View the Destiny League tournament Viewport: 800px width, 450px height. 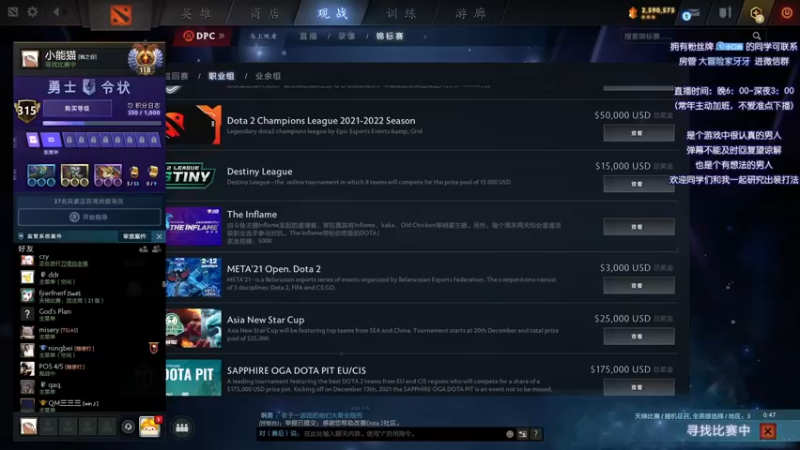coord(639,184)
